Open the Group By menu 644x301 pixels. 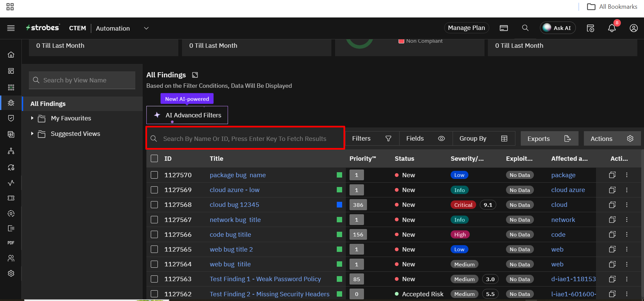[483, 139]
